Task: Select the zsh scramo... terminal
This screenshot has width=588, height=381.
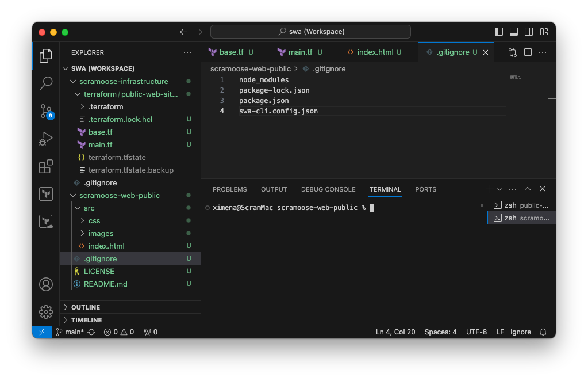Action: pos(521,218)
